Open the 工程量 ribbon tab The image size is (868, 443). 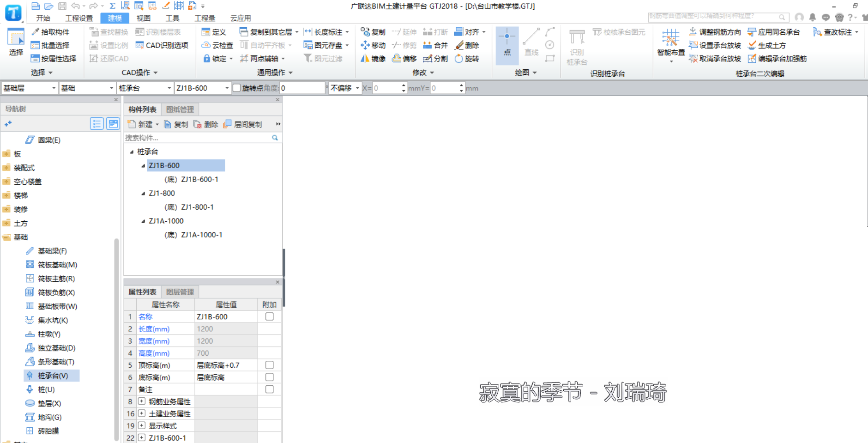coord(205,18)
